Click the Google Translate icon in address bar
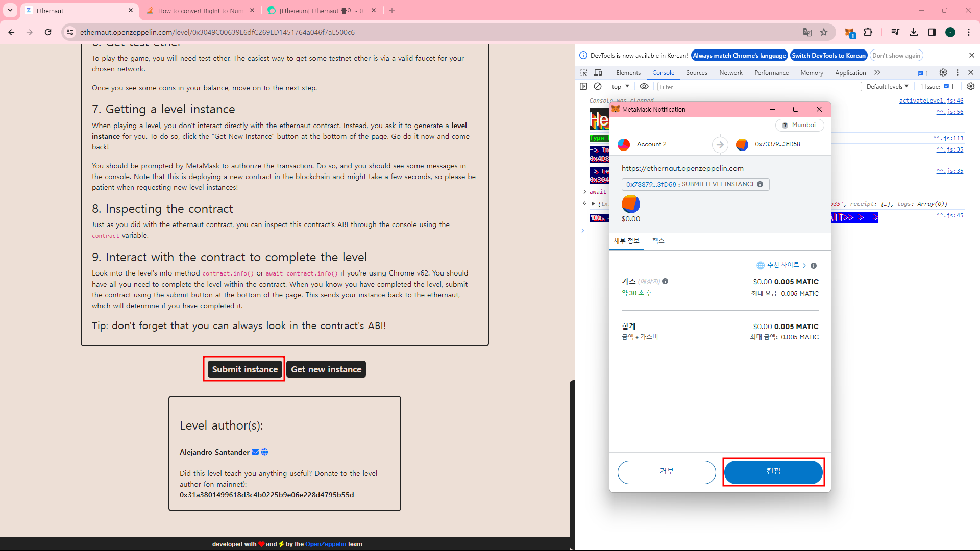The width and height of the screenshot is (980, 551). [x=807, y=32]
